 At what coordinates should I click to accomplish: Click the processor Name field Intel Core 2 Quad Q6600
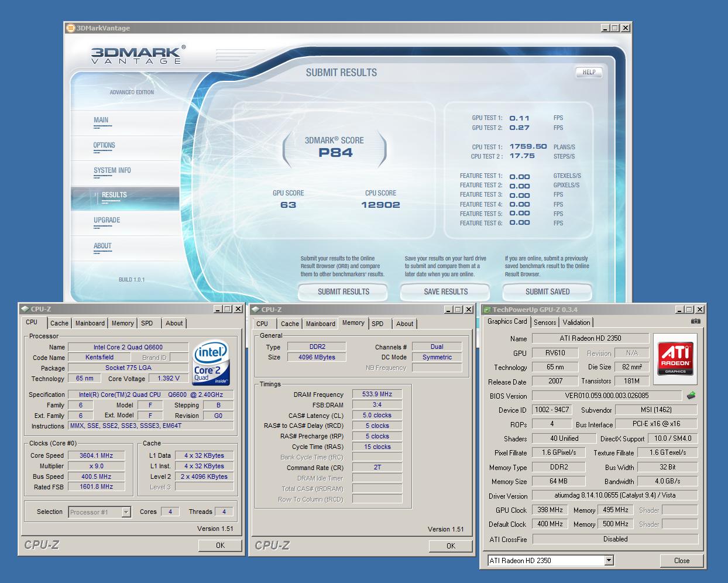pyautogui.click(x=128, y=347)
